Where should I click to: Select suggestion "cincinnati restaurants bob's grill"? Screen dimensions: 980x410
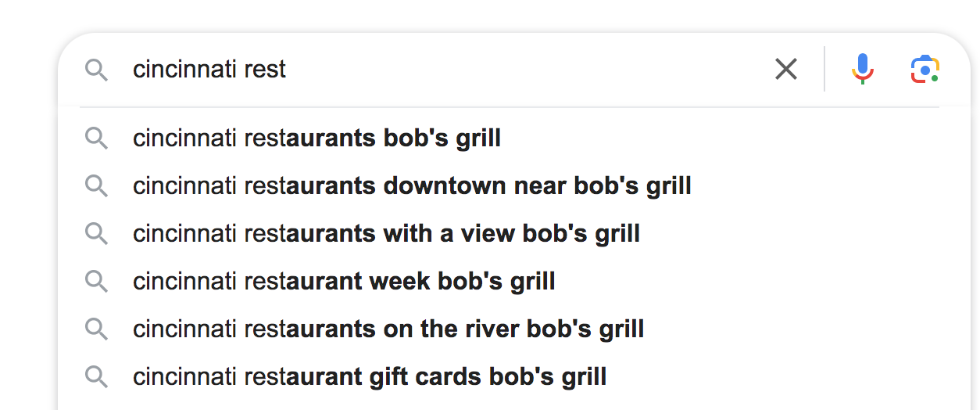click(317, 138)
